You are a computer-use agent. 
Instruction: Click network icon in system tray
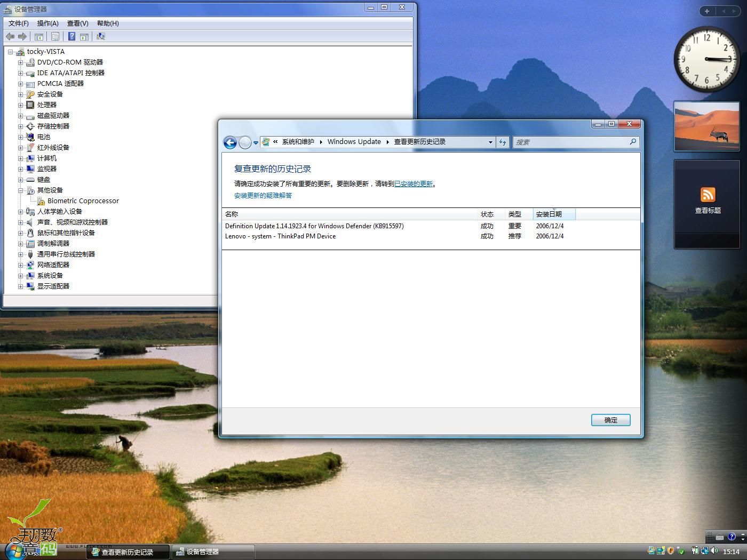click(x=705, y=550)
